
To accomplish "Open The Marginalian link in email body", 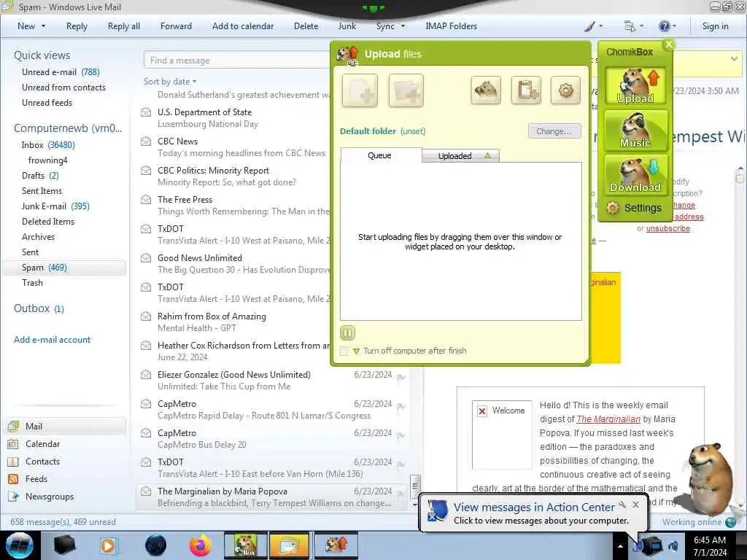I will (608, 419).
